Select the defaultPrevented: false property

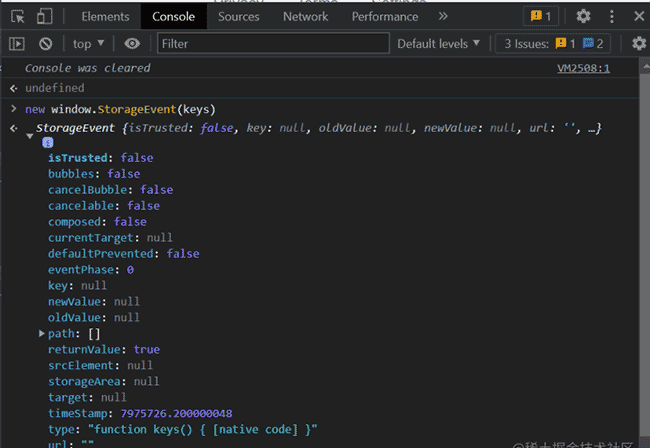click(x=124, y=254)
